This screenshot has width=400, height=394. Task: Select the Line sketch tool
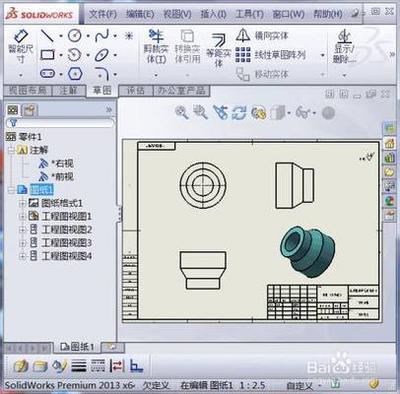(x=47, y=35)
